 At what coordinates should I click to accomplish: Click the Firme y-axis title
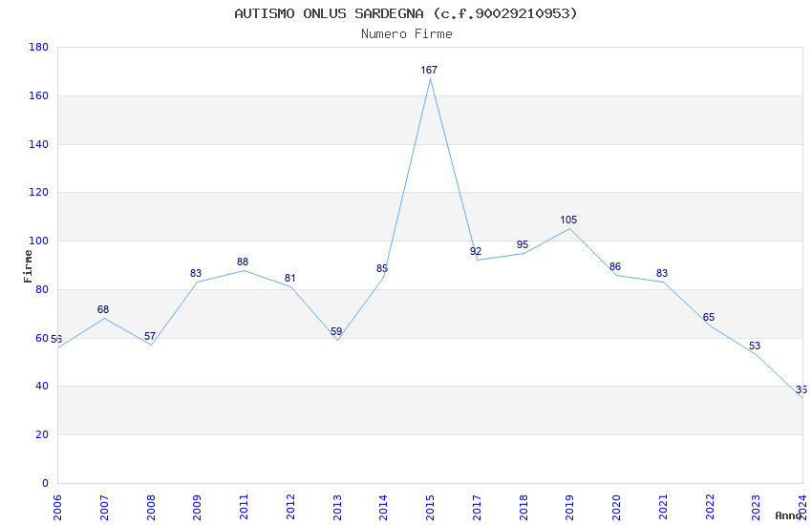(x=28, y=266)
